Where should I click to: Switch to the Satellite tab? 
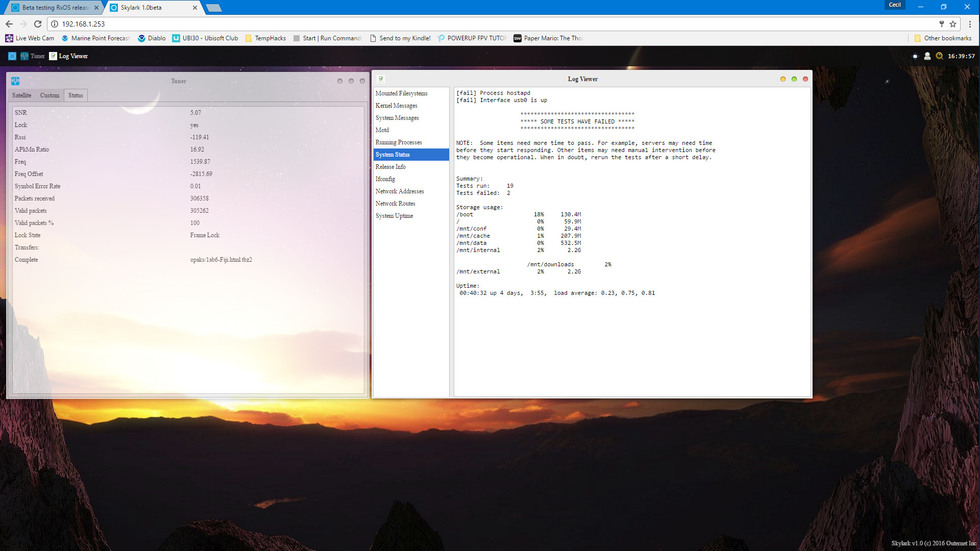click(x=22, y=95)
